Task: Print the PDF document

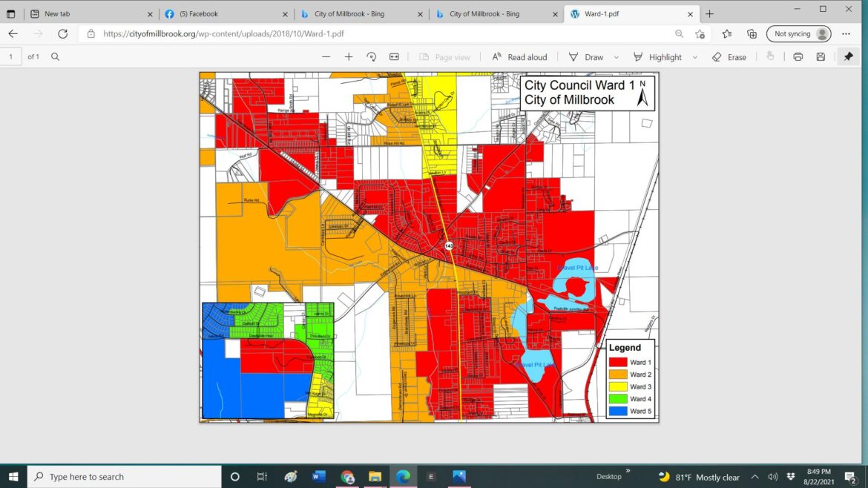Action: 798,57
